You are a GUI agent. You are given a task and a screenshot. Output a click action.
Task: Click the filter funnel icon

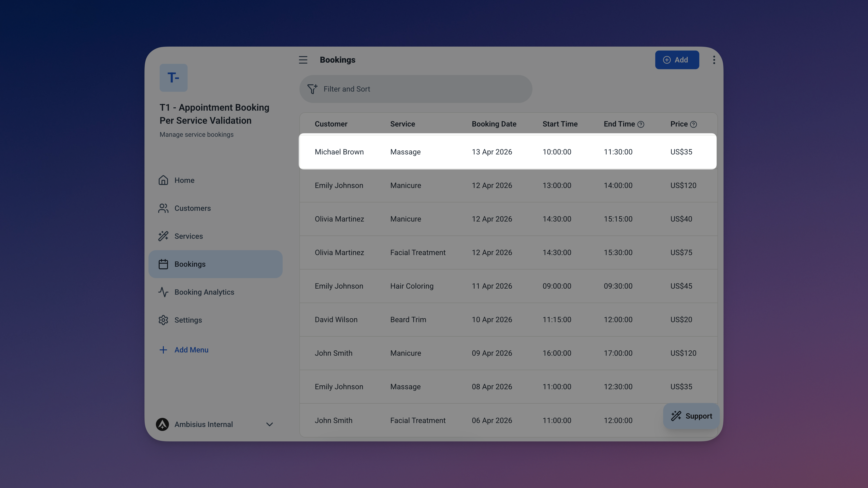click(312, 89)
